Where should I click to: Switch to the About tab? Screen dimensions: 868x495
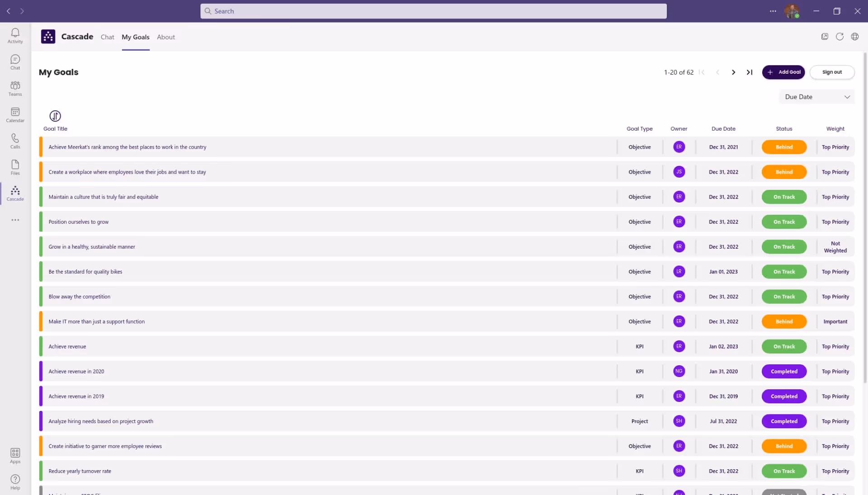(165, 37)
